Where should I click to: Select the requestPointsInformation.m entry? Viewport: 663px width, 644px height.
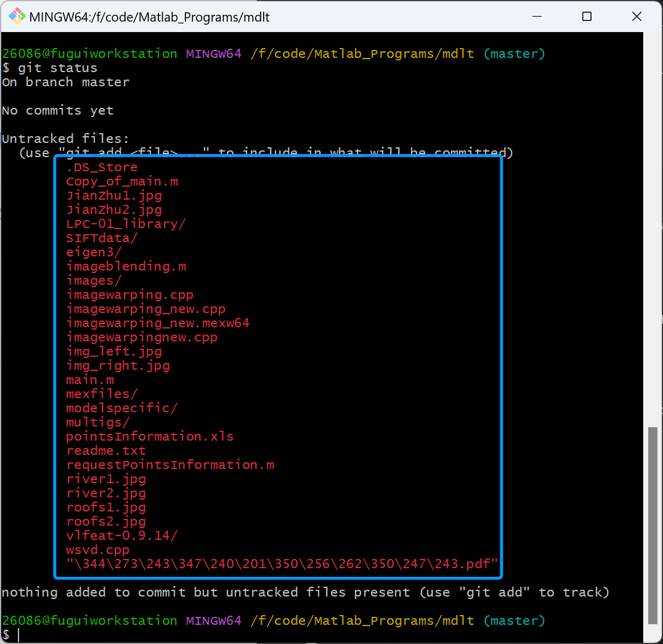pyautogui.click(x=170, y=465)
